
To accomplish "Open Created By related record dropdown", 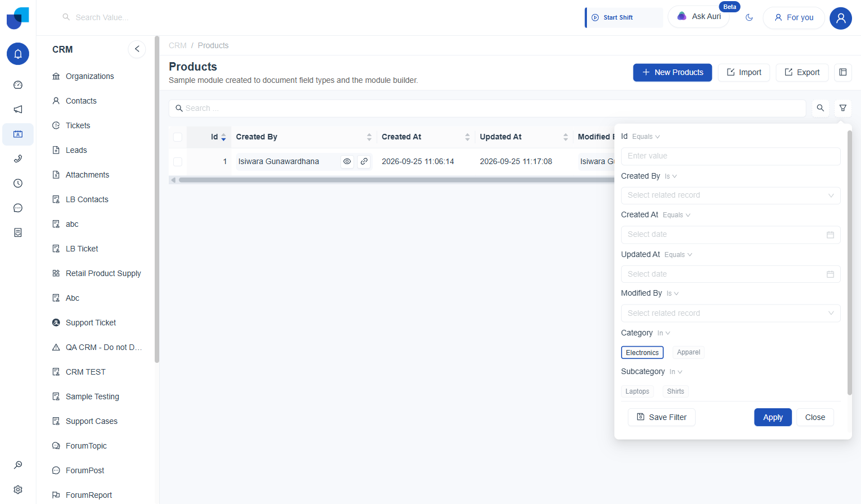I will pos(731,195).
